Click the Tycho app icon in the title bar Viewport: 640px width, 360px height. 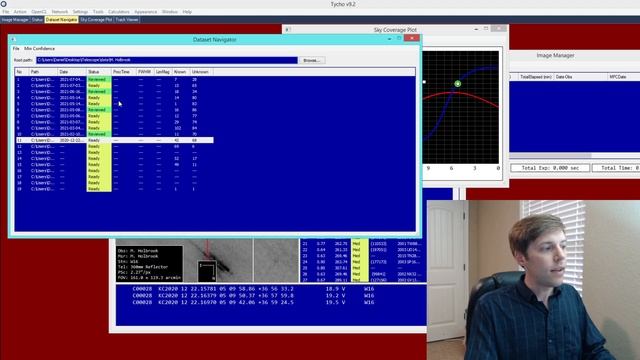4,4
